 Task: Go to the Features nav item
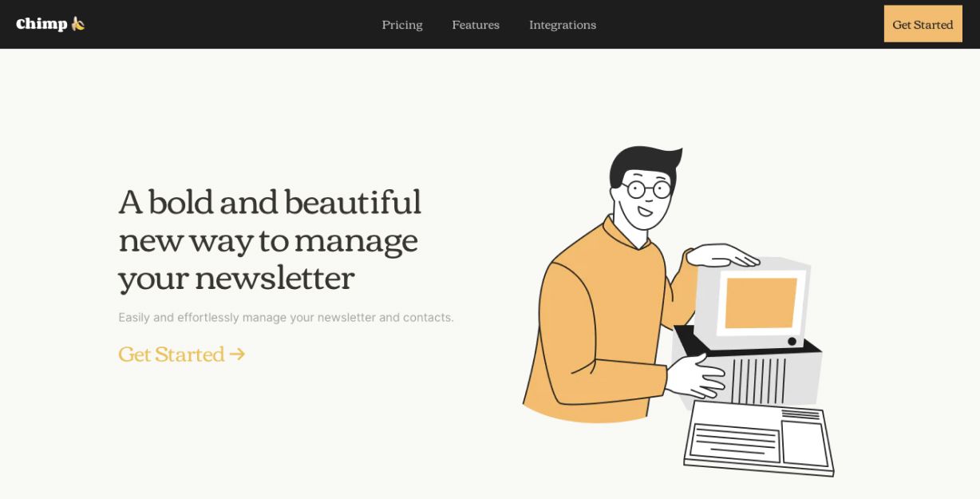click(x=476, y=25)
